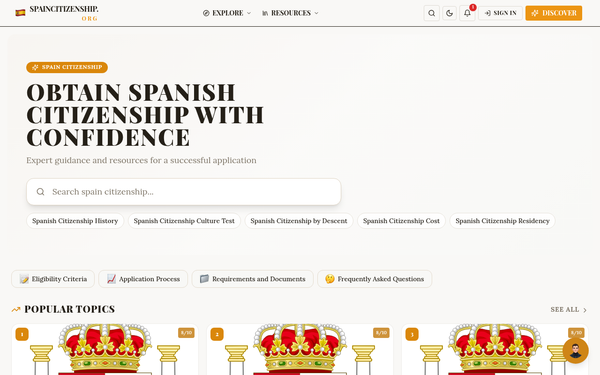This screenshot has width=600, height=375.
Task: Focus the Search spain citizenship field
Action: pyautogui.click(x=184, y=192)
